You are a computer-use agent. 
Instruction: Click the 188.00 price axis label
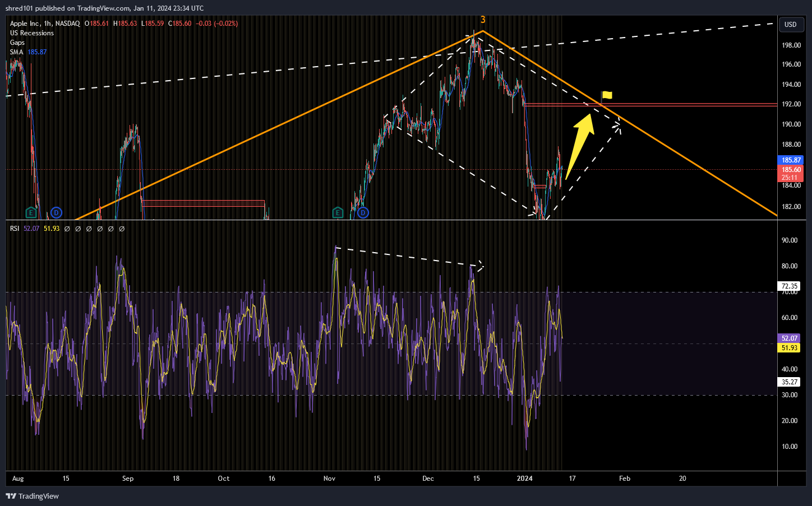click(x=791, y=145)
